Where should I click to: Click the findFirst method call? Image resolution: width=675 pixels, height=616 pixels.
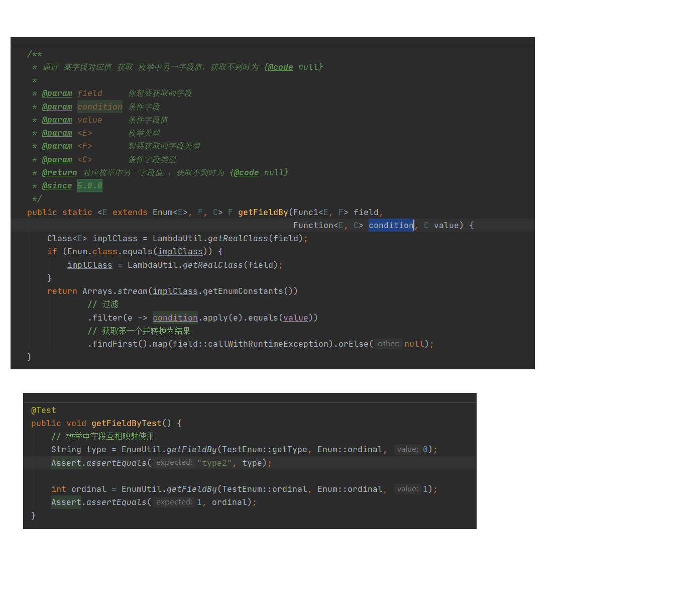pos(113,344)
